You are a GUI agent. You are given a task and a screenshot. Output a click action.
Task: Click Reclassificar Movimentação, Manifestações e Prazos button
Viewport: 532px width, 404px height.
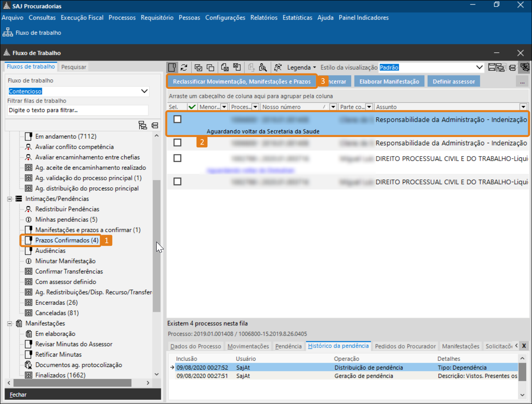[x=241, y=81]
